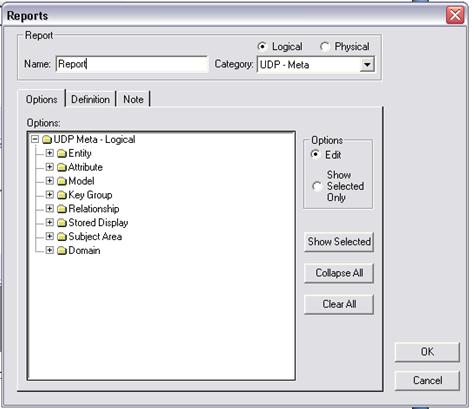Image resolution: width=474 pixels, height=409 pixels.
Task: Dismiss dialog with Cancel button
Action: pyautogui.click(x=427, y=380)
